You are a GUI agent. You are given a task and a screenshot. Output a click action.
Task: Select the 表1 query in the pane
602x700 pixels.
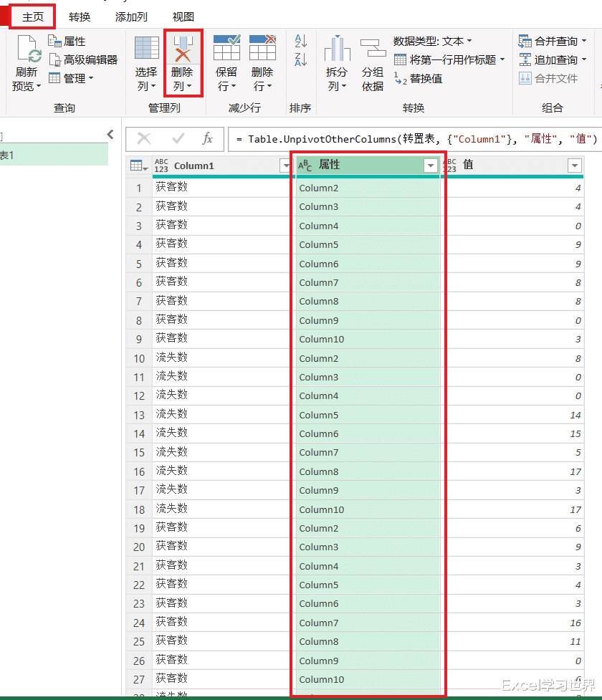54,155
